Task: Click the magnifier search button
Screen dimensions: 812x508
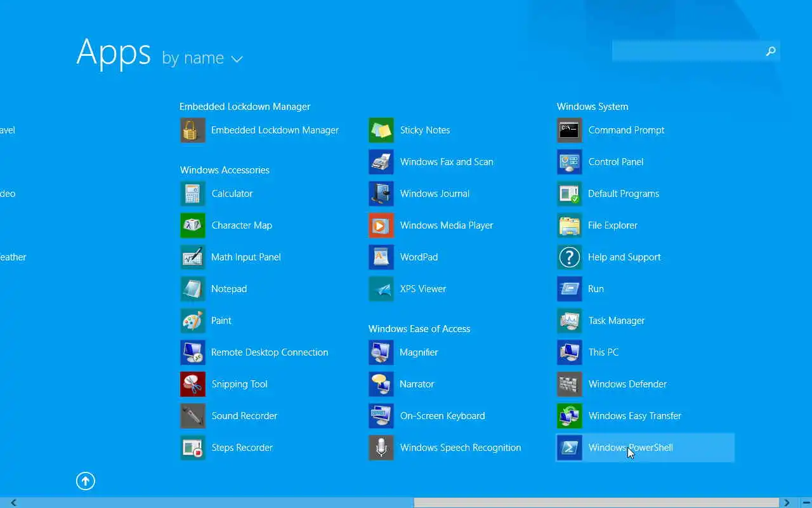Action: (x=771, y=51)
